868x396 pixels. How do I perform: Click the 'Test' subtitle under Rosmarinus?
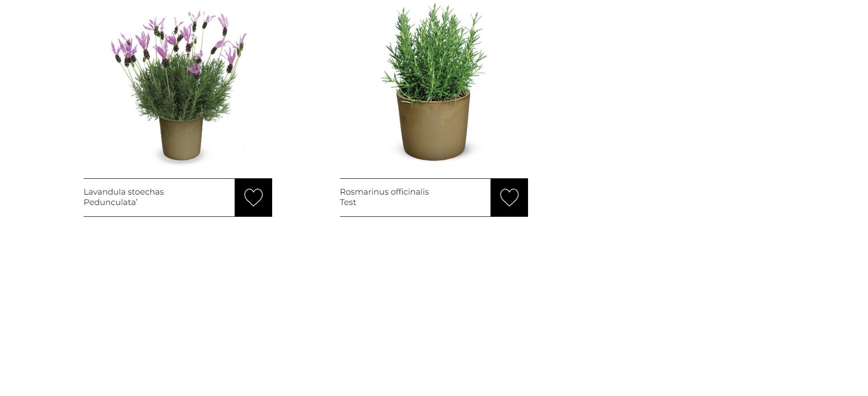348,202
